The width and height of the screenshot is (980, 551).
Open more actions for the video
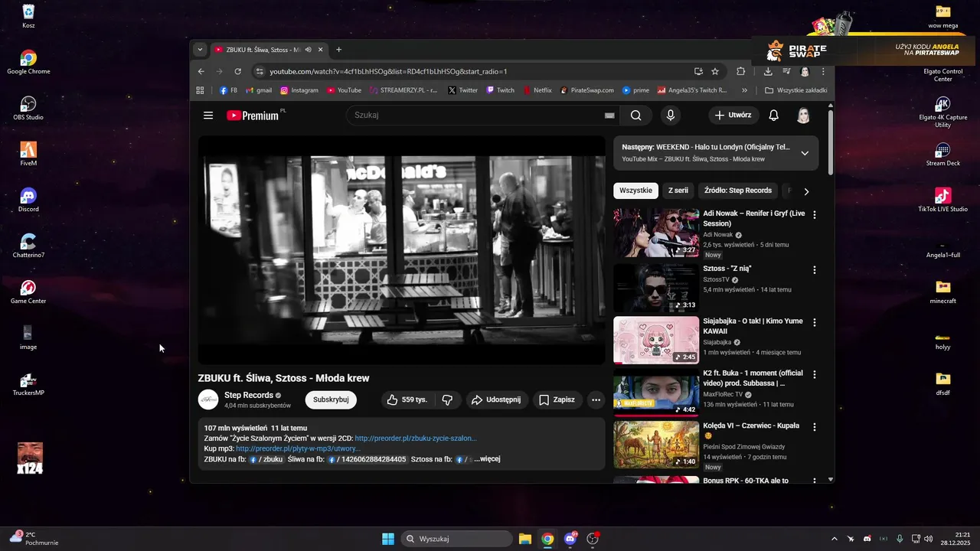[x=596, y=399]
